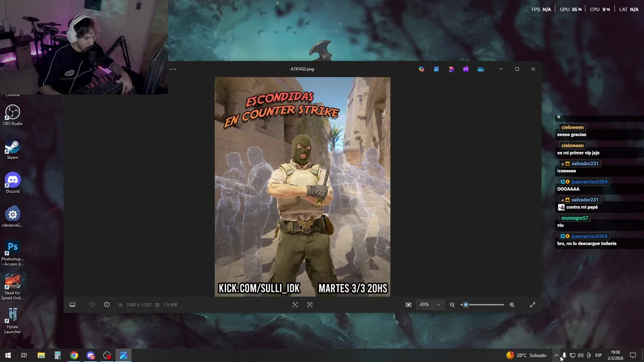Switch to Chrome on the taskbar
Screen dimensions: 644x362
click(74, 355)
